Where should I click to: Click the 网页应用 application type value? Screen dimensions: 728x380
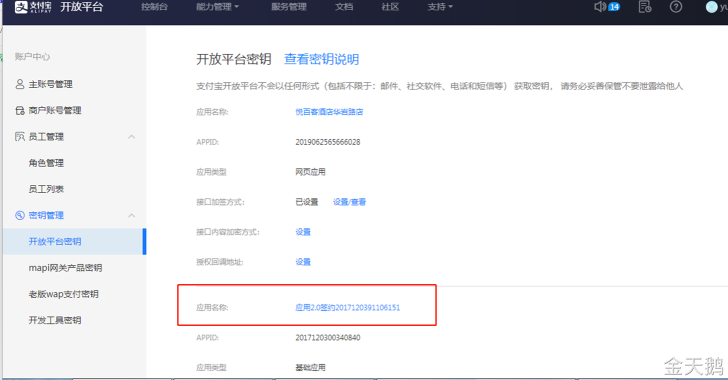(x=310, y=172)
